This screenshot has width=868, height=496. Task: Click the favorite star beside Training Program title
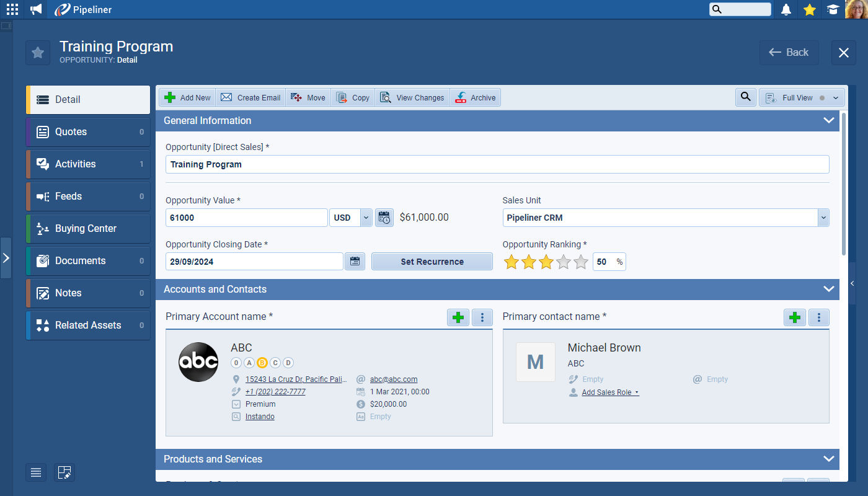tap(38, 53)
